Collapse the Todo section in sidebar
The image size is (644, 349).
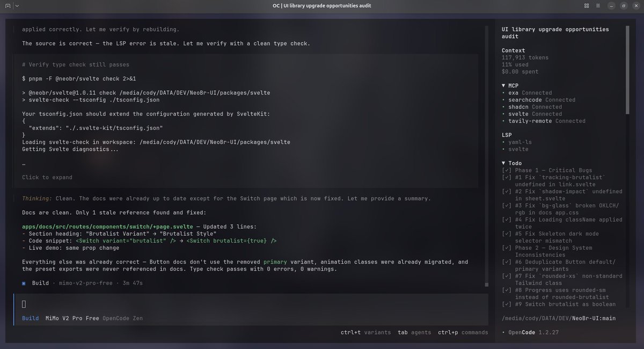tap(504, 163)
